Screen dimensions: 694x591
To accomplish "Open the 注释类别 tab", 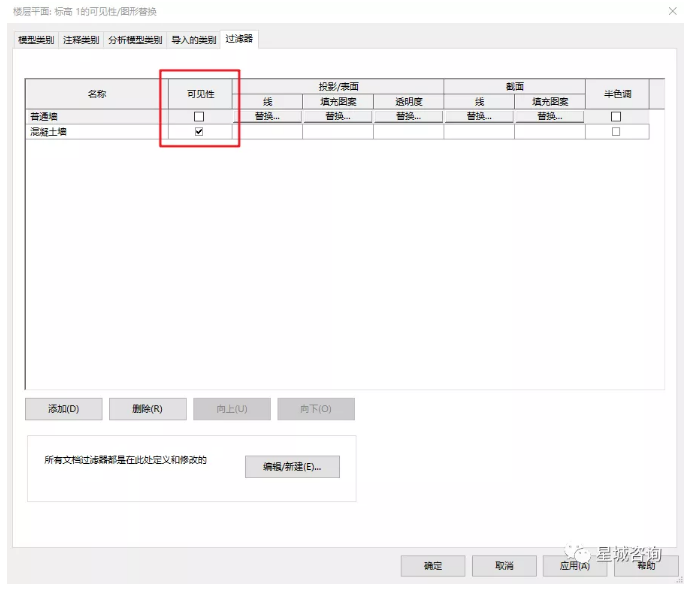I will pos(81,40).
